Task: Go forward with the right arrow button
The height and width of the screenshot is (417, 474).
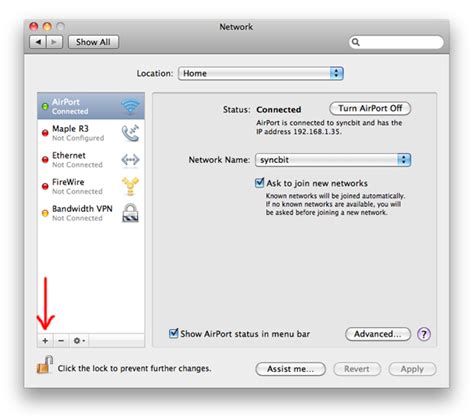Action: pyautogui.click(x=54, y=42)
